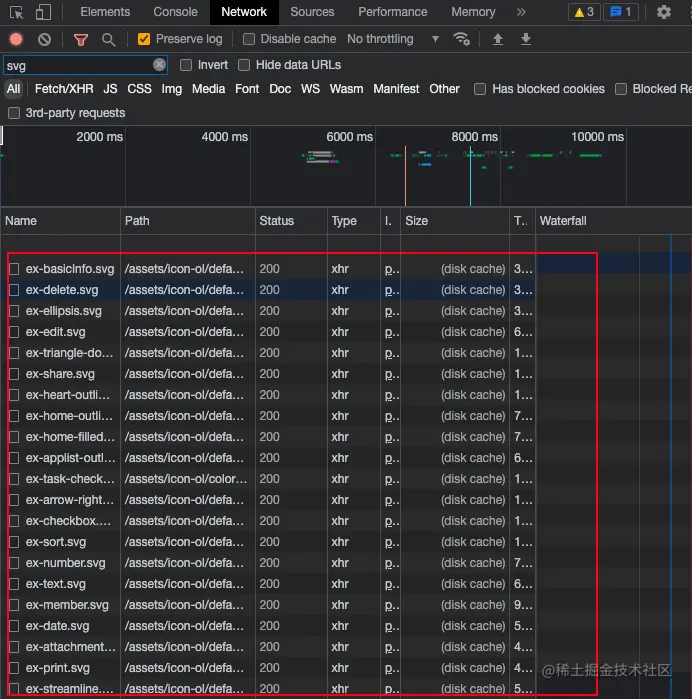
Task: Show more DevTools tabs chevron
Action: pos(521,12)
